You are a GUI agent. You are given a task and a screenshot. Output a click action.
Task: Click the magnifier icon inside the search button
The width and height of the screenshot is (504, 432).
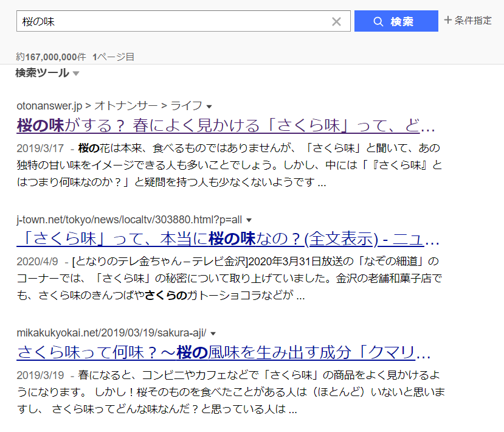click(x=378, y=21)
